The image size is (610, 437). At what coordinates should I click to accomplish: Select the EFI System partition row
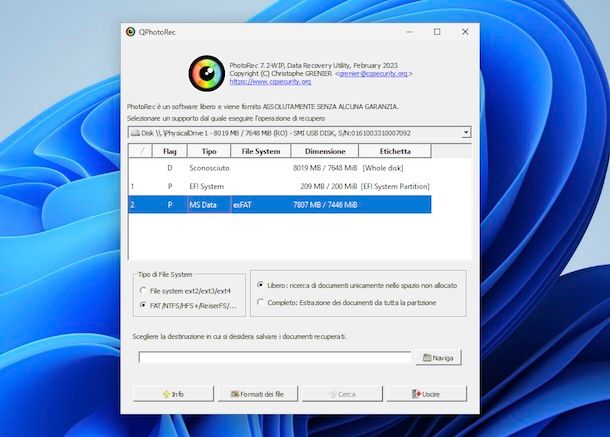[280, 186]
